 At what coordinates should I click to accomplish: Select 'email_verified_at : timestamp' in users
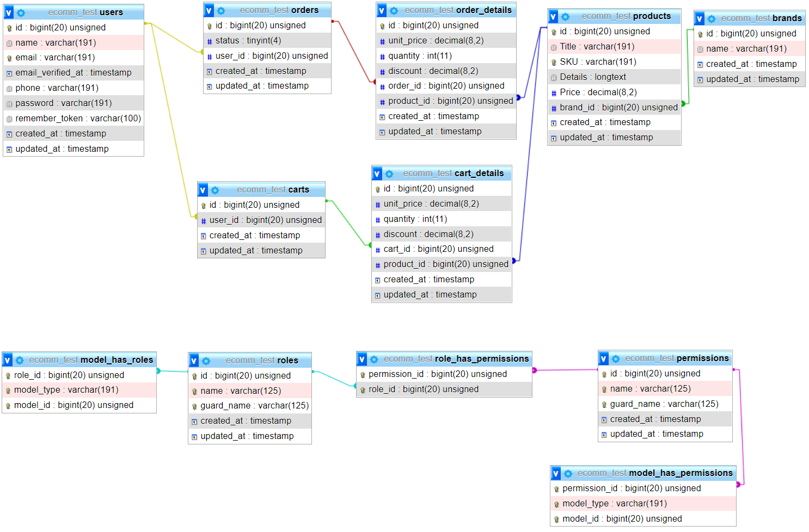tap(73, 73)
